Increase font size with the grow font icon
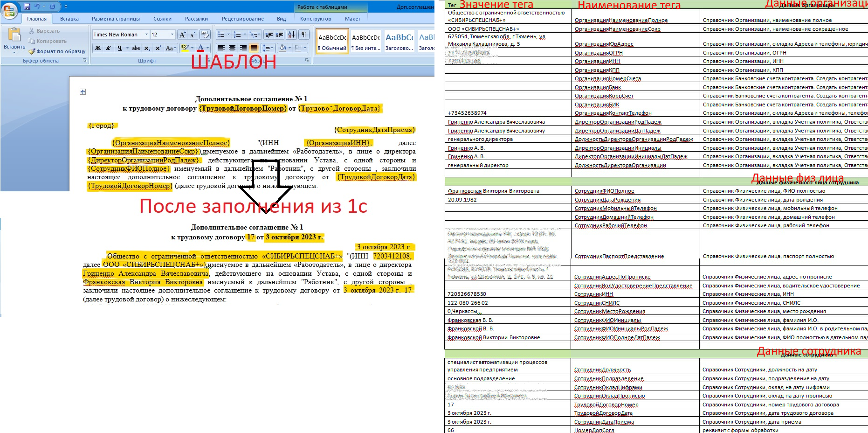The width and height of the screenshot is (868, 433). tap(182, 35)
